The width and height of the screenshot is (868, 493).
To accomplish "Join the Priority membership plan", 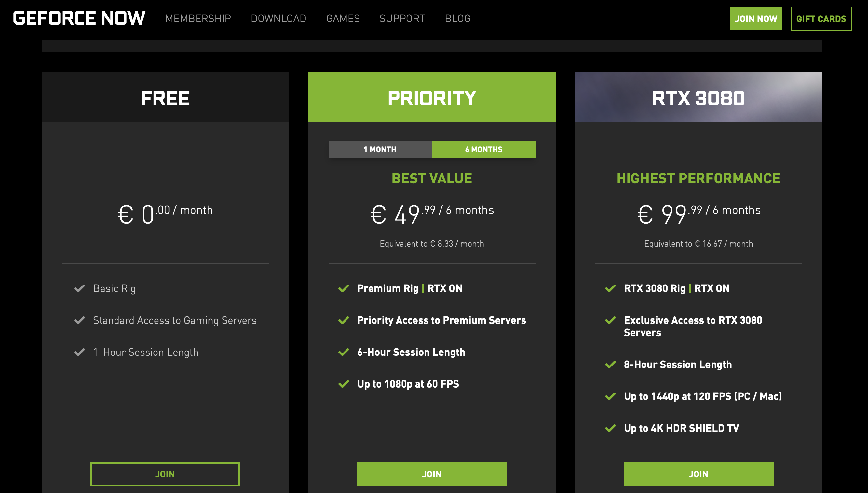I will click(432, 474).
